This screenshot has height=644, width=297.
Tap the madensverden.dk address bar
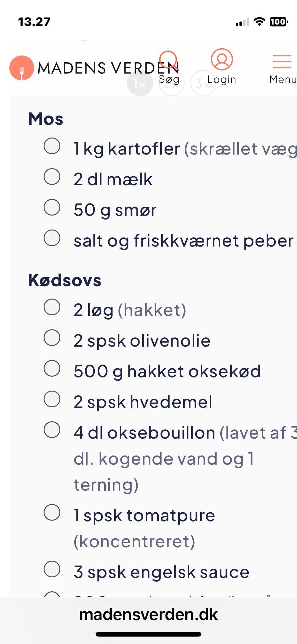tap(148, 615)
